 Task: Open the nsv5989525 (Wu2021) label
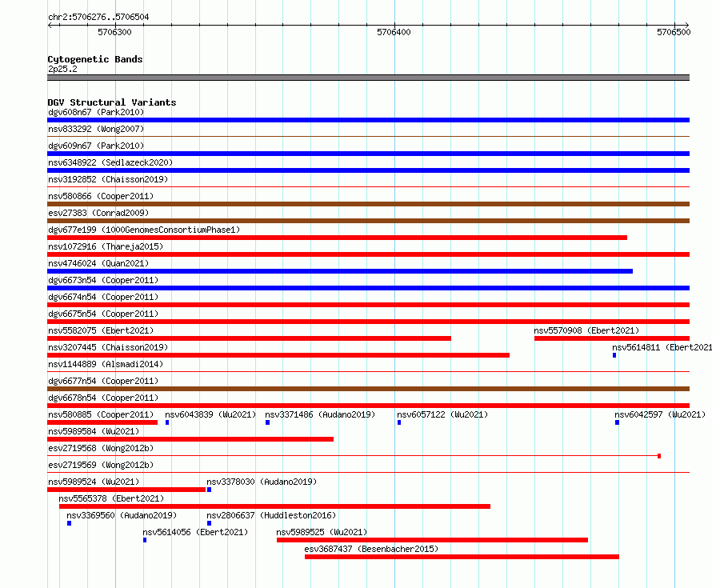pyautogui.click(x=322, y=532)
